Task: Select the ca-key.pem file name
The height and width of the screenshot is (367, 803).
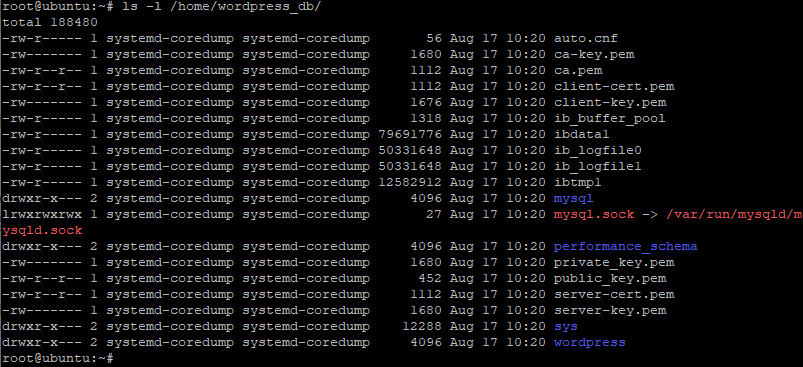Action: pos(594,54)
